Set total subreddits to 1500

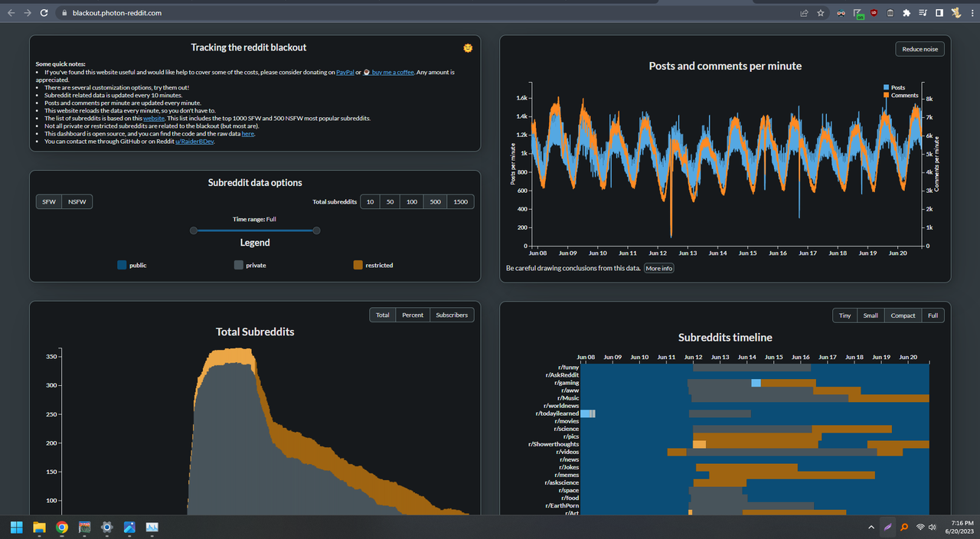461,201
